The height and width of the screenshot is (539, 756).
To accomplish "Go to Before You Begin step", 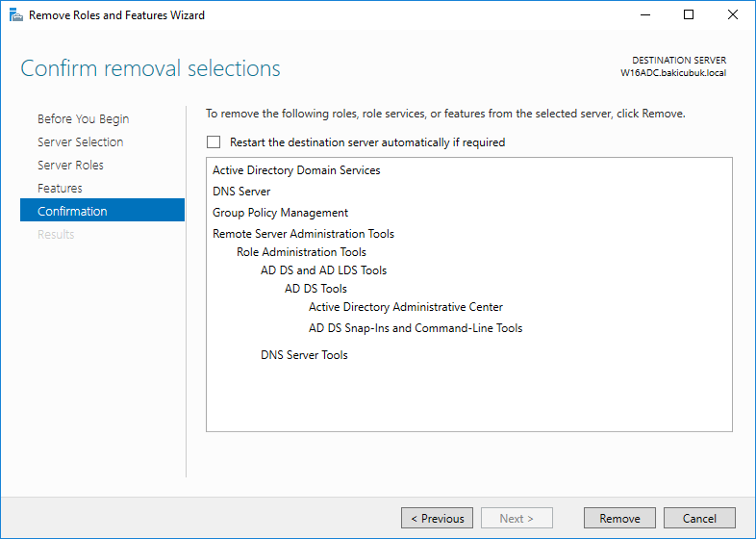I will click(84, 118).
